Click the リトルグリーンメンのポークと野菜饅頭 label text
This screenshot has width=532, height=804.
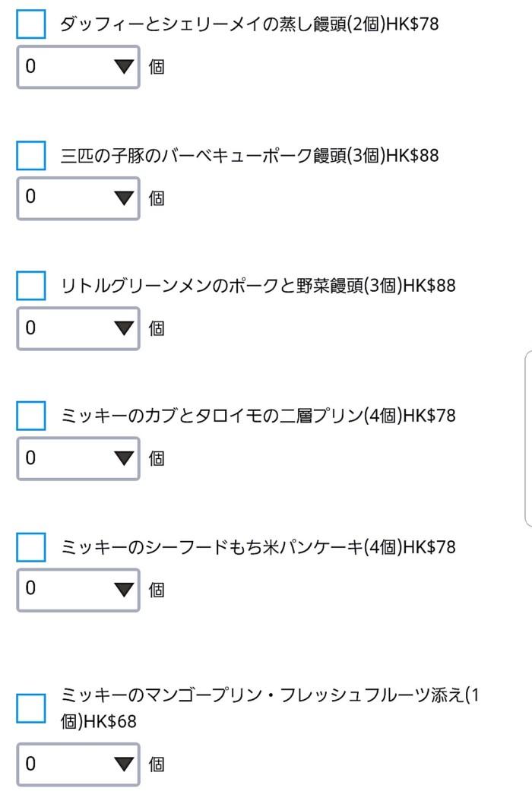[x=258, y=286]
